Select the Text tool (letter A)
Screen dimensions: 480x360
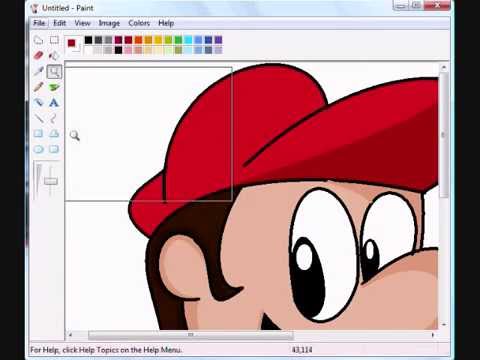pyautogui.click(x=54, y=102)
